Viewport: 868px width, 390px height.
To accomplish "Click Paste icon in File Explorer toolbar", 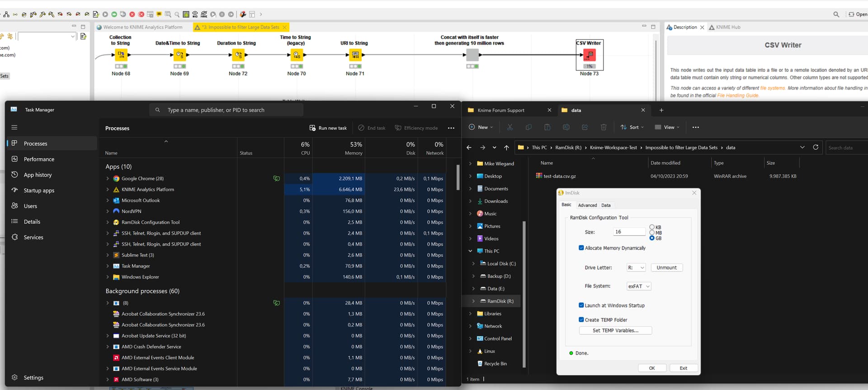I will pos(547,127).
